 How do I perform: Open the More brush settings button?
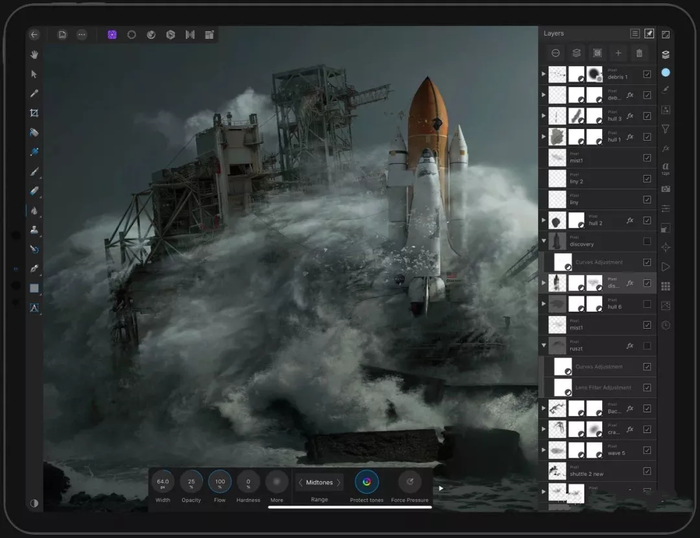[276, 482]
